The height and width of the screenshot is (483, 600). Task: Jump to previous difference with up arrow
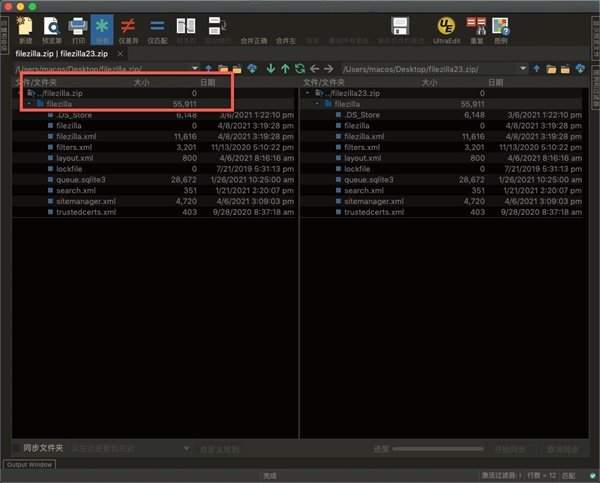[x=285, y=69]
